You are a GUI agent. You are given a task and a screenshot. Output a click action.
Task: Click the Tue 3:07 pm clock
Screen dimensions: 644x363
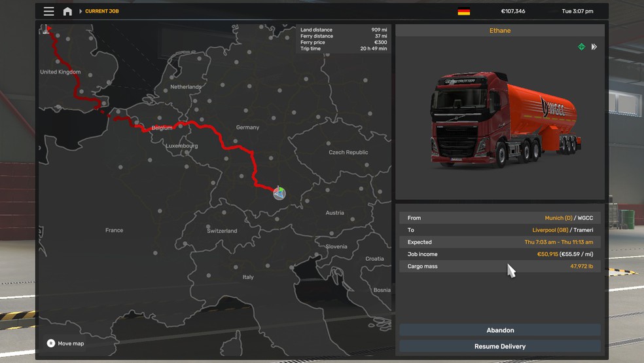coord(577,11)
